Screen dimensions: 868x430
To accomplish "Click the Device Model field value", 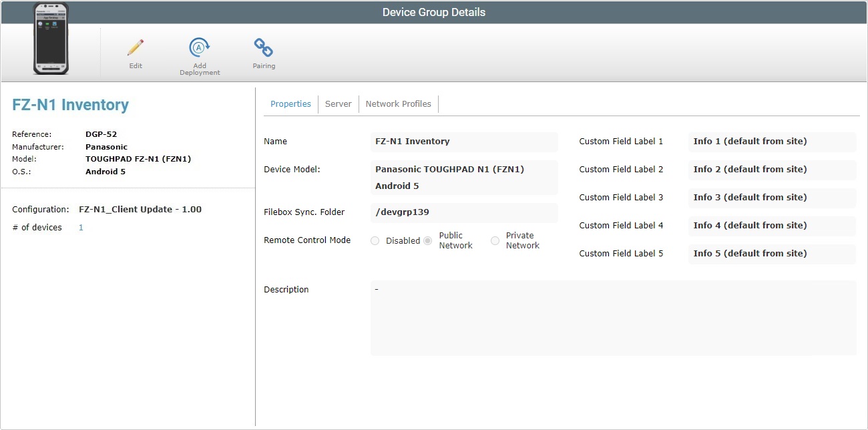I will point(464,178).
